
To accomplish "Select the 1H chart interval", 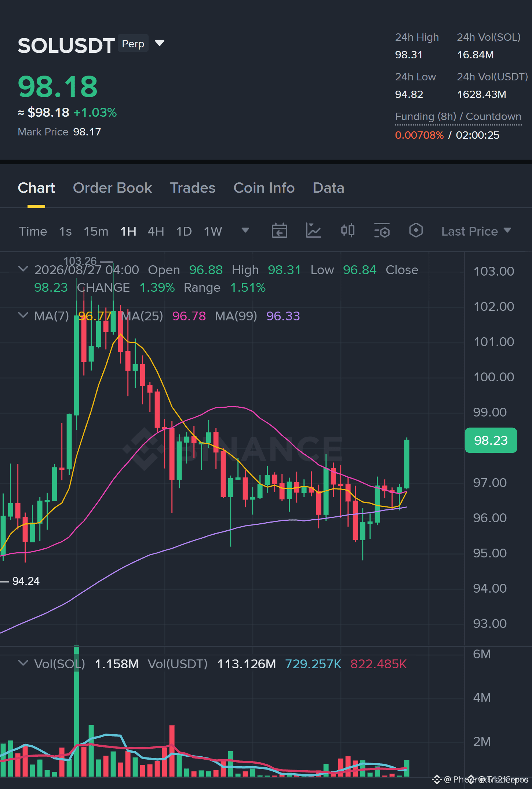I will tap(128, 232).
